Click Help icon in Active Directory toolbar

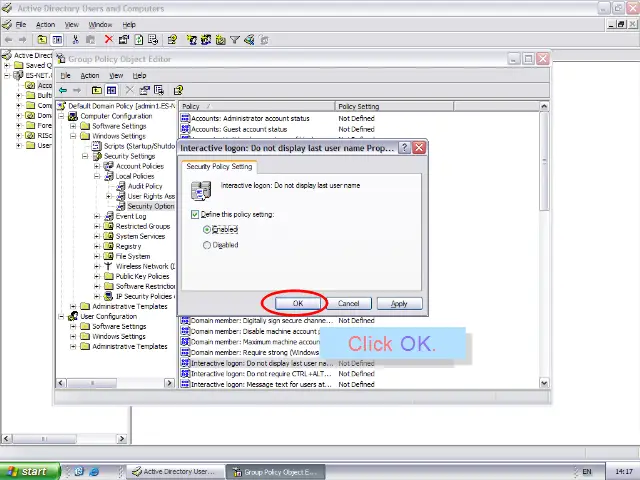coord(172,40)
